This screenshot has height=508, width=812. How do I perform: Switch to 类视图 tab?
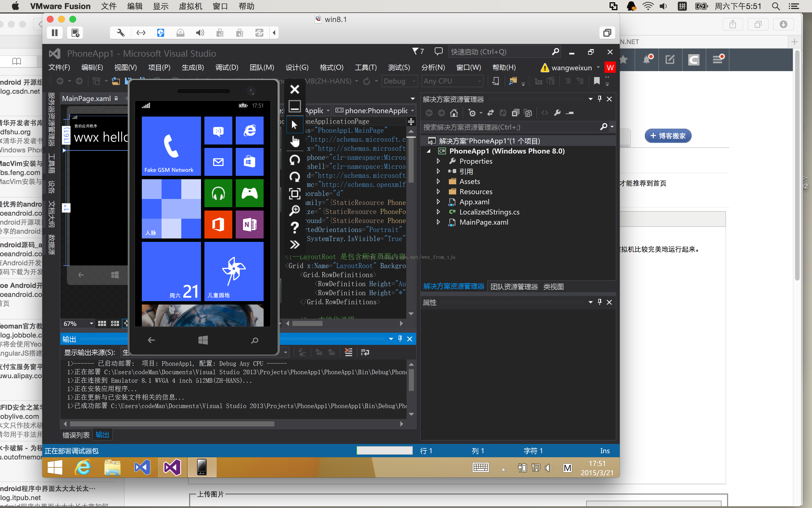[x=553, y=286]
